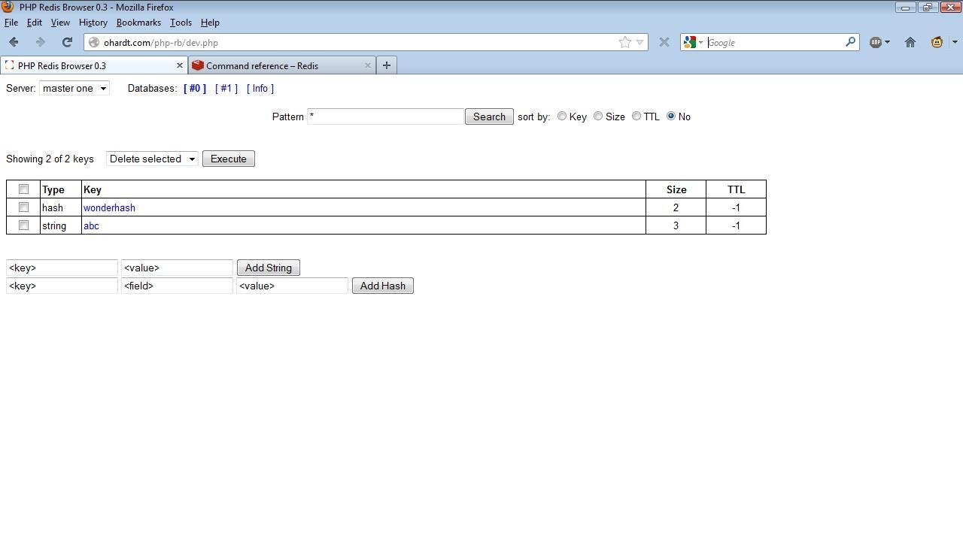This screenshot has width=963, height=560.
Task: Open the wonderhash key link
Action: pos(109,207)
